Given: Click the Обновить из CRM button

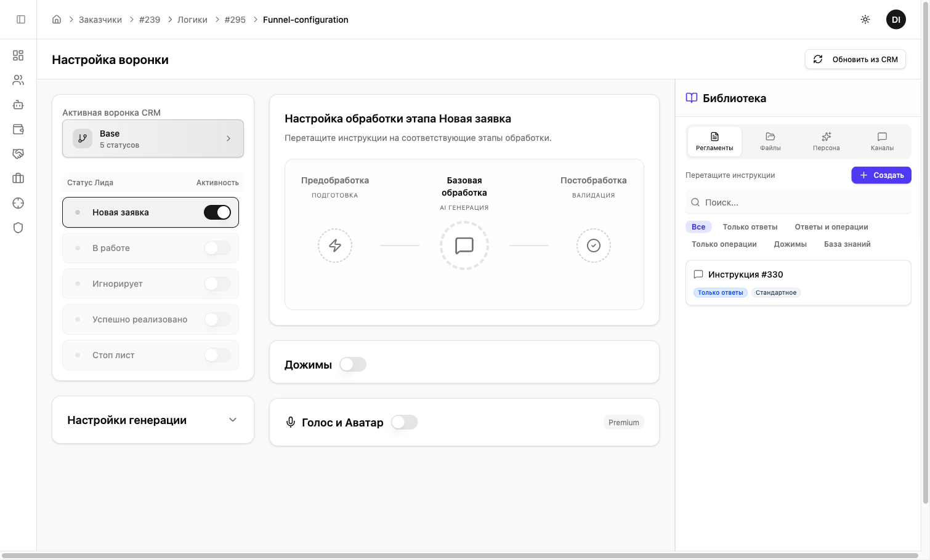Looking at the screenshot, I should (855, 59).
